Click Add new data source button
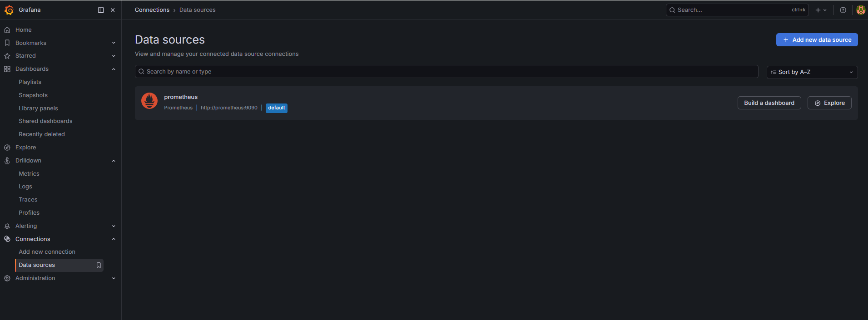The image size is (868, 320). (817, 40)
